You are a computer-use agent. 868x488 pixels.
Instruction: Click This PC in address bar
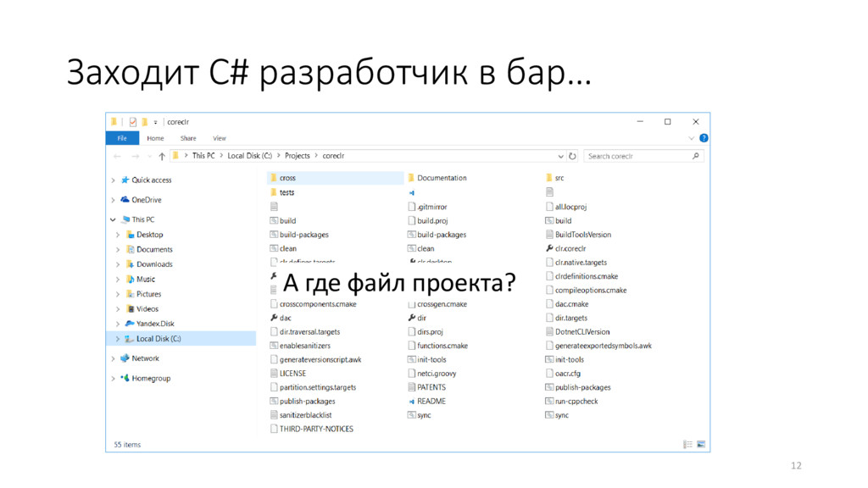(x=203, y=156)
